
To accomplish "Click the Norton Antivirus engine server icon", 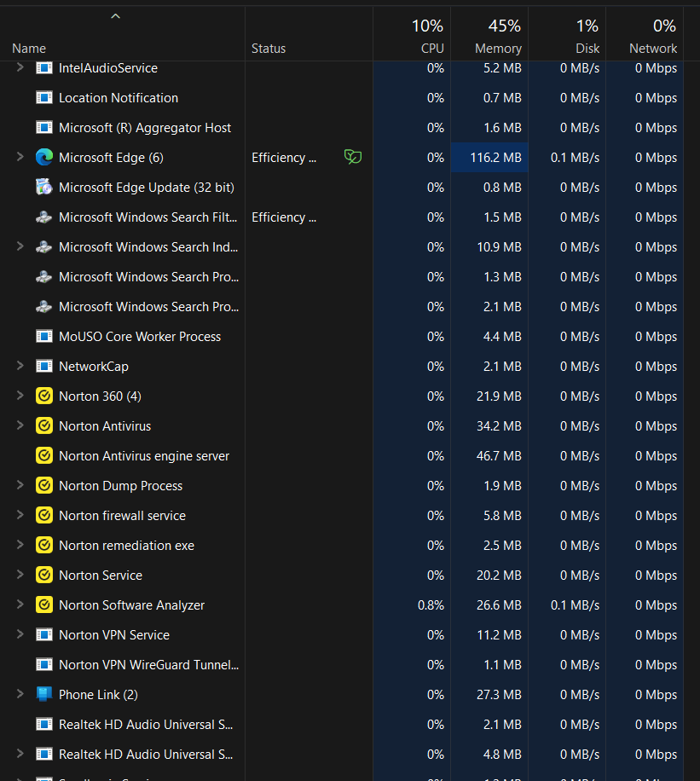I will click(x=44, y=456).
